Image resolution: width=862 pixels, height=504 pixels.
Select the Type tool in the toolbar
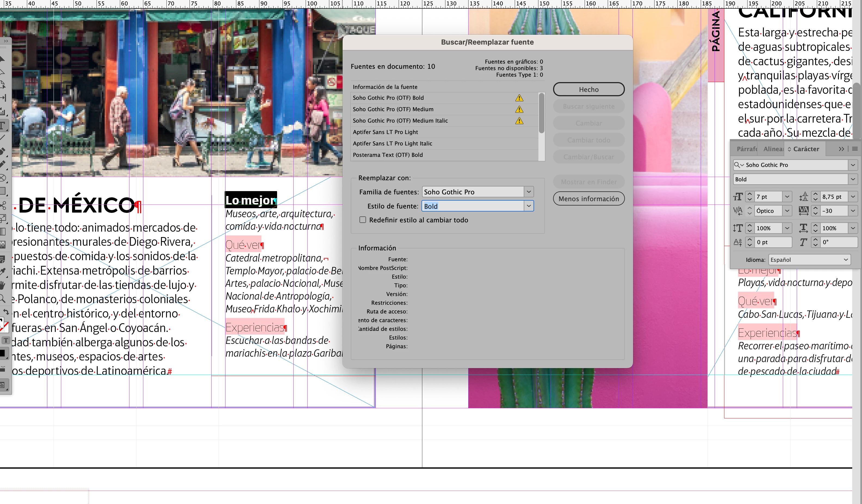point(3,125)
